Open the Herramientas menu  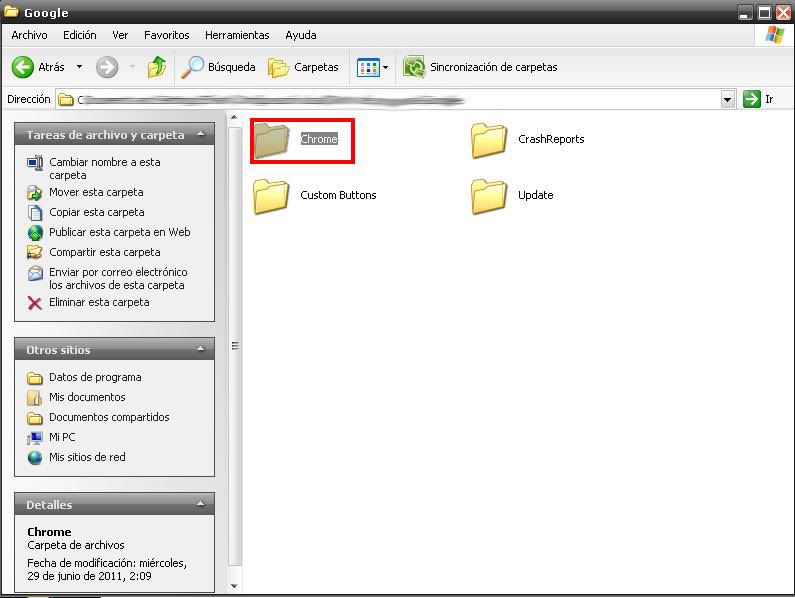click(x=237, y=35)
